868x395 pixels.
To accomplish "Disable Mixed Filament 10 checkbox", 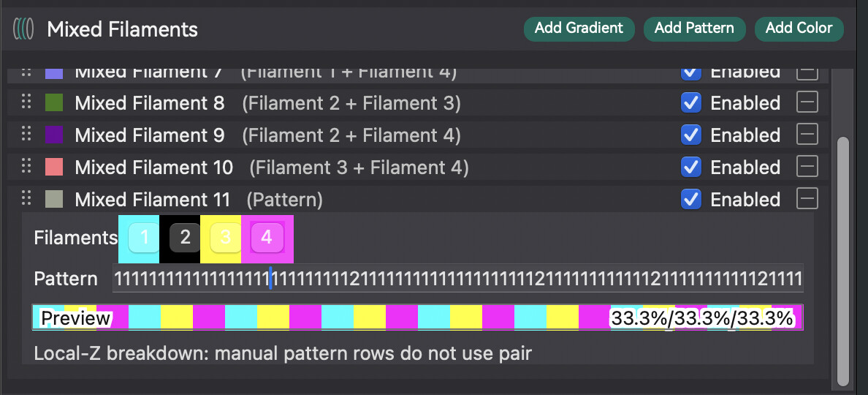I will pyautogui.click(x=691, y=167).
